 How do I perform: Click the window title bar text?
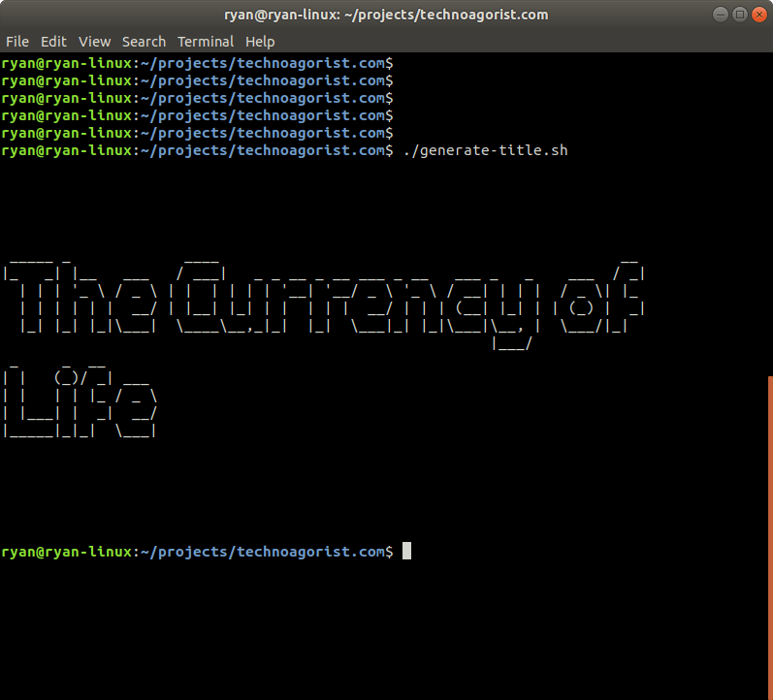coord(386,15)
